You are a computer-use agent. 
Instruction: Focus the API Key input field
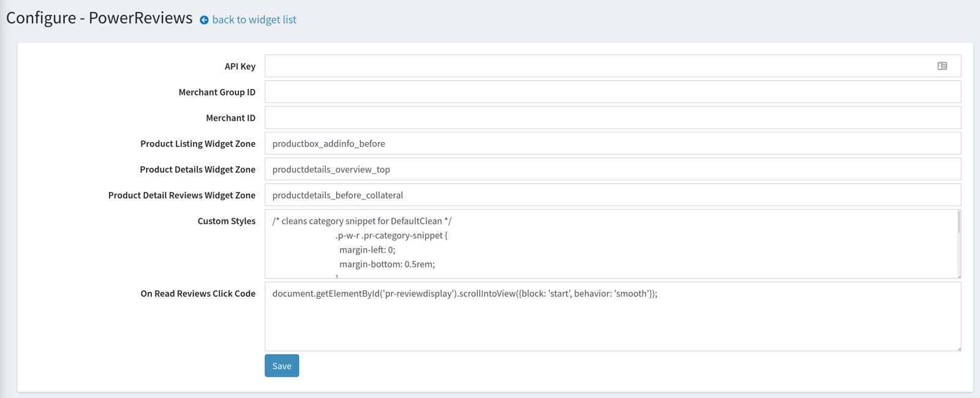(612, 66)
